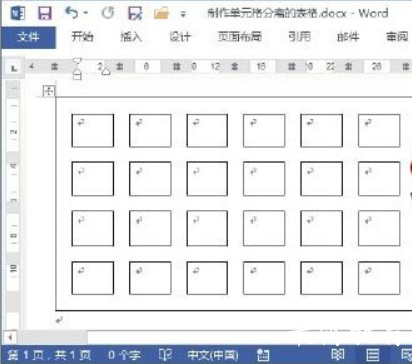
Task: Switch to read mode view
Action: [338, 355]
